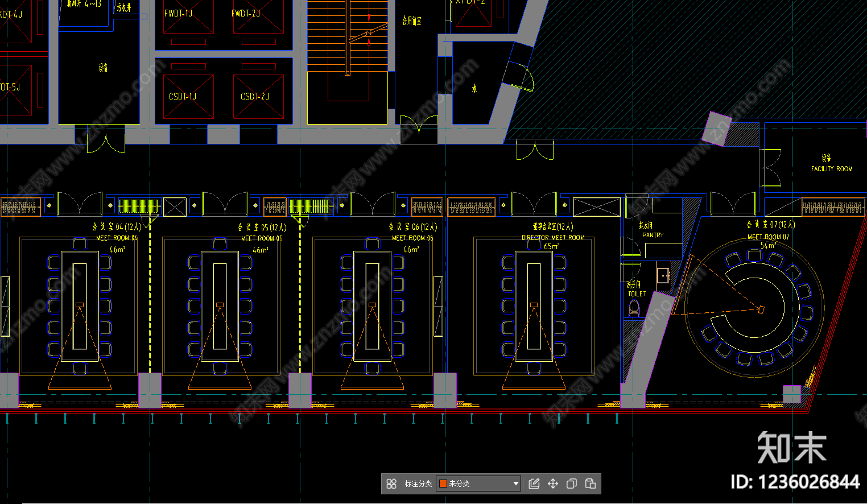
Task: Select the MEET ROOM 05 label
Action: [262, 238]
